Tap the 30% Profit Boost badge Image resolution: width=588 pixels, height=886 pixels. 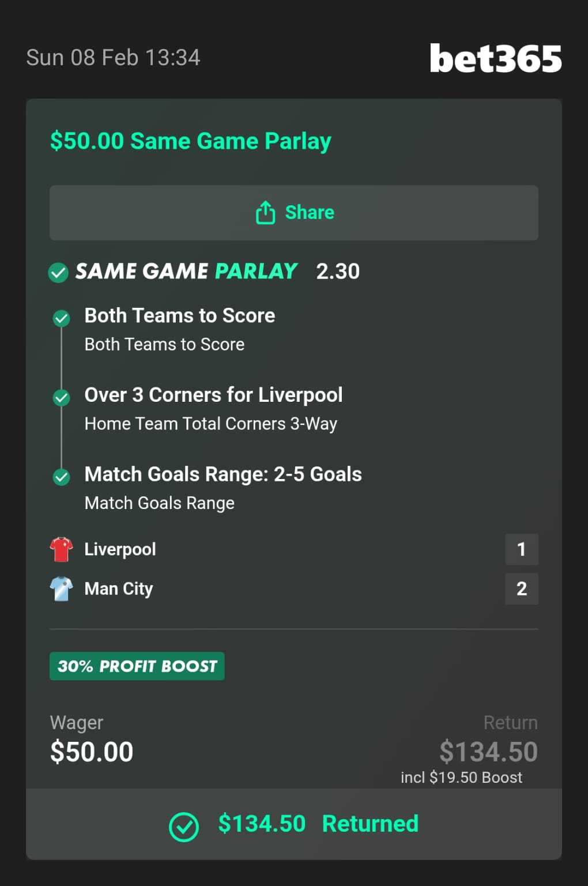[137, 666]
